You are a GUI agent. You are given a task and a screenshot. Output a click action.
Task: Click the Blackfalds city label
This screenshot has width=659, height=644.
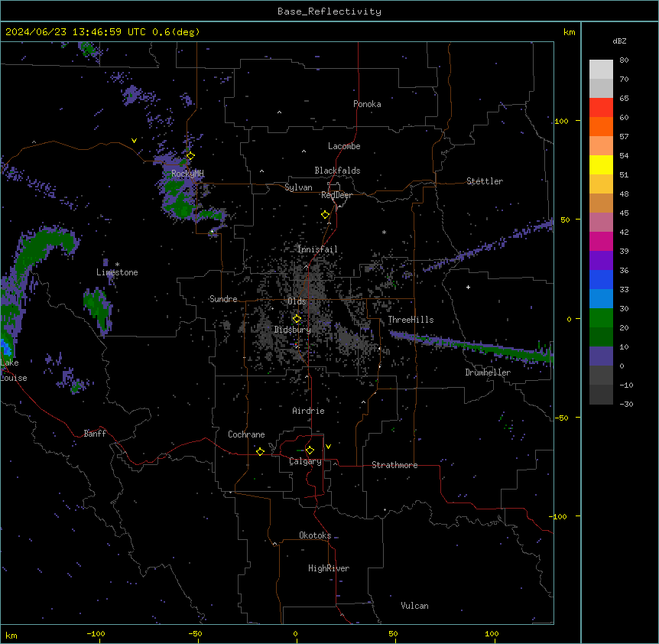pos(337,171)
